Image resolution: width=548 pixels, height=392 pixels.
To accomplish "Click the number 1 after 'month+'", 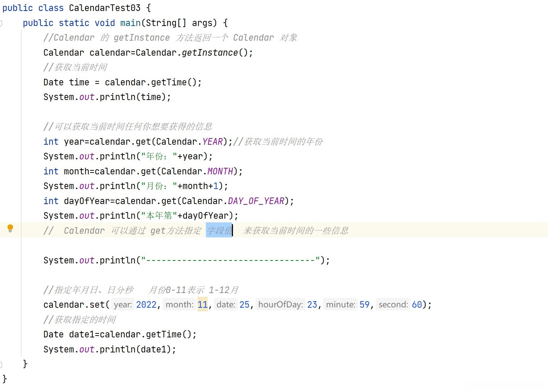I will click(x=216, y=186).
